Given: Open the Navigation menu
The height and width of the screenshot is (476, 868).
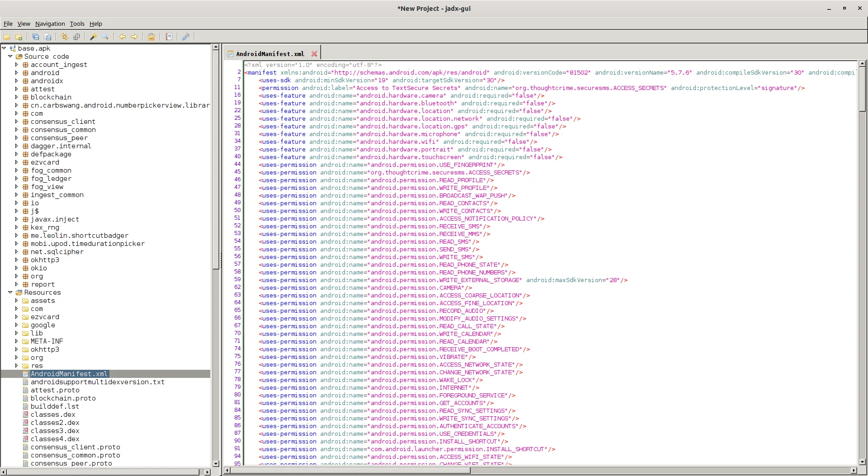Looking at the screenshot, I should 50,24.
